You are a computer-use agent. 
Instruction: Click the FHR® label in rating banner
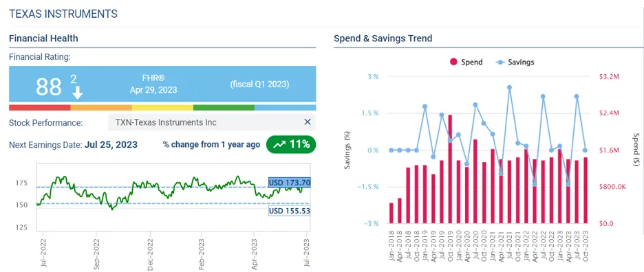153,78
